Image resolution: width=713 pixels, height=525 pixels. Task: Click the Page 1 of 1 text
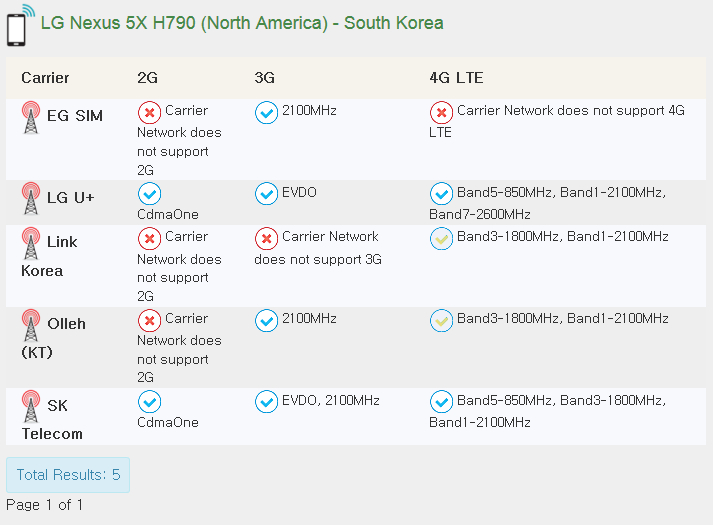pyautogui.click(x=45, y=505)
